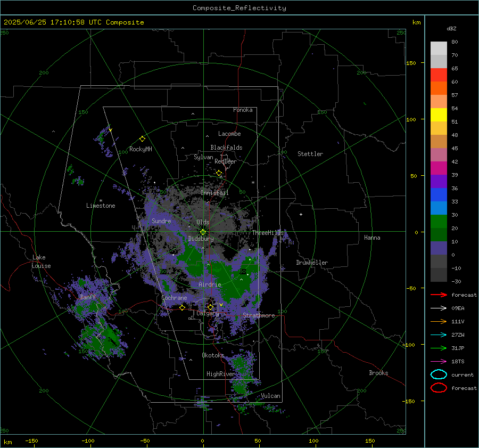Click the cyan 'current' ellipse in legend
The height and width of the screenshot is (448, 479).
[x=439, y=374]
